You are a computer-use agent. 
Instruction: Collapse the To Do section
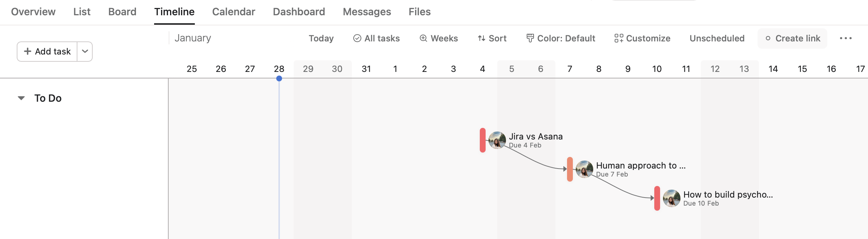click(21, 98)
